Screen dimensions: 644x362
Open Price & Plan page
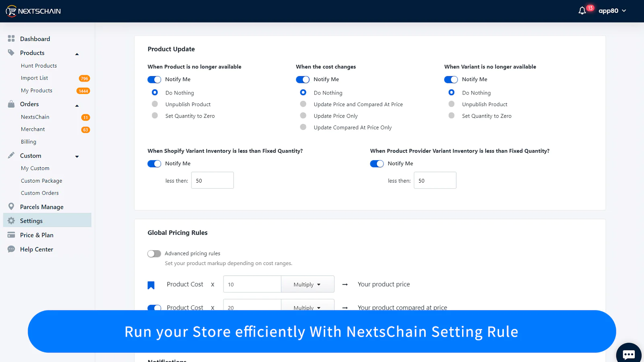37,235
